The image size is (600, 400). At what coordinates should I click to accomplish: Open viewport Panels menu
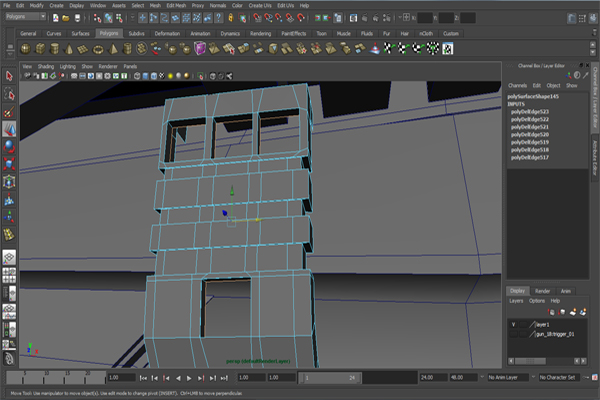click(130, 66)
